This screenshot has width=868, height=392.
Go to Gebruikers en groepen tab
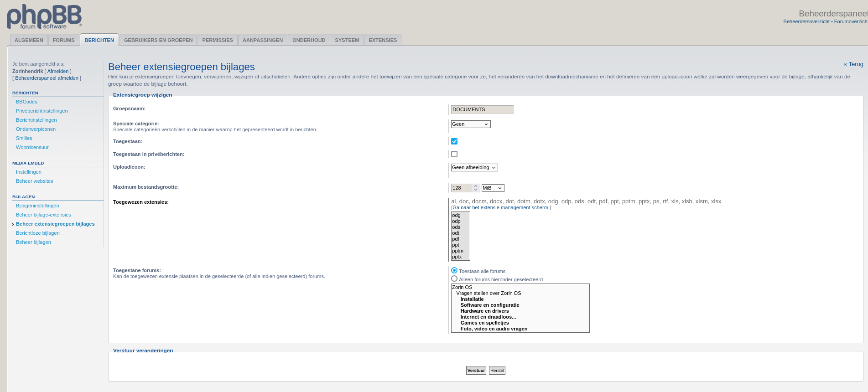[x=158, y=40]
